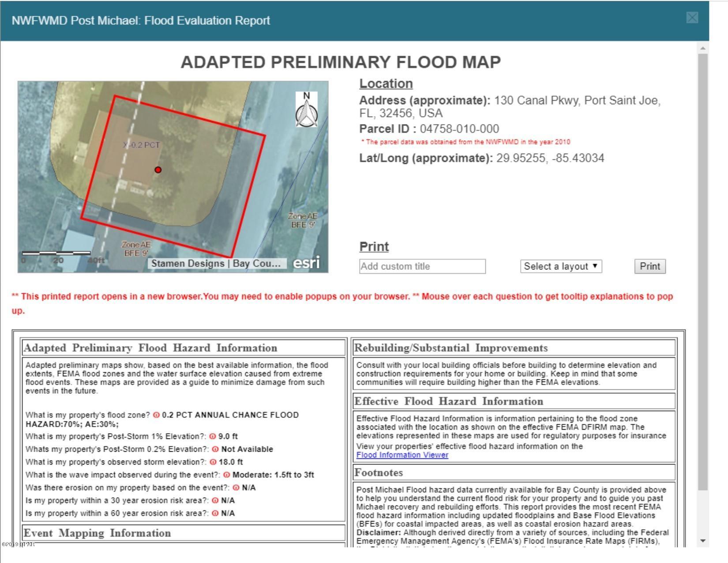Click info icon for 30 year erosion risk

(215, 500)
